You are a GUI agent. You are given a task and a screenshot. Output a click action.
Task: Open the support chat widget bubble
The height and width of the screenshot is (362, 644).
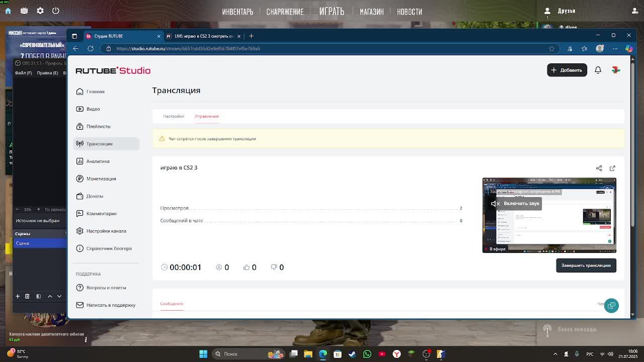pos(611,306)
